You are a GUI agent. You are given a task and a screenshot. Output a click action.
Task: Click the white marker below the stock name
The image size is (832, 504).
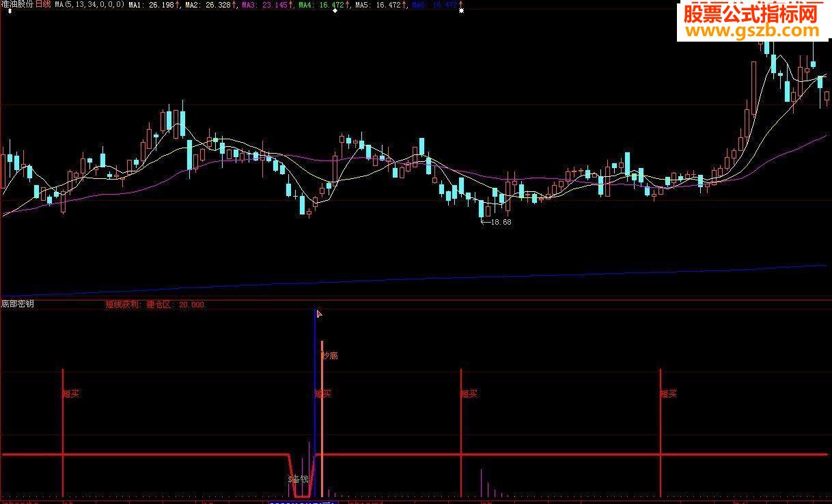[x=10, y=11]
